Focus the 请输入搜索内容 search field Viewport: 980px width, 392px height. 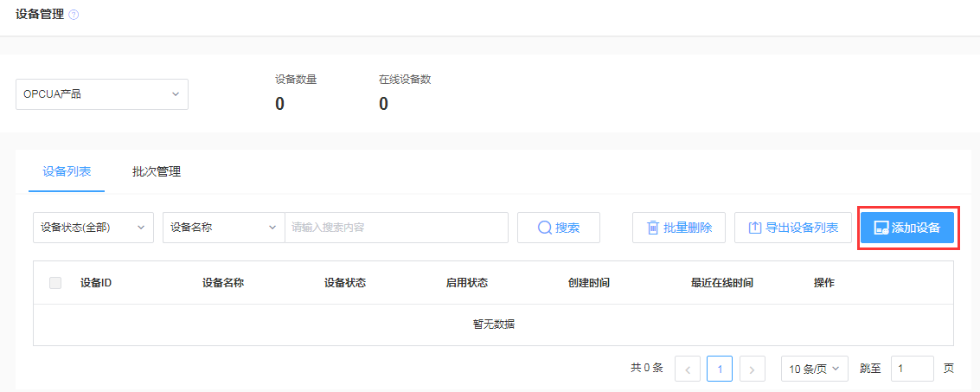tap(396, 228)
